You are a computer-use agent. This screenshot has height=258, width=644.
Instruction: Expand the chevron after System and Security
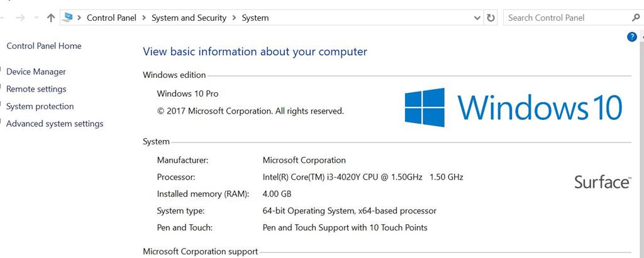[234, 18]
